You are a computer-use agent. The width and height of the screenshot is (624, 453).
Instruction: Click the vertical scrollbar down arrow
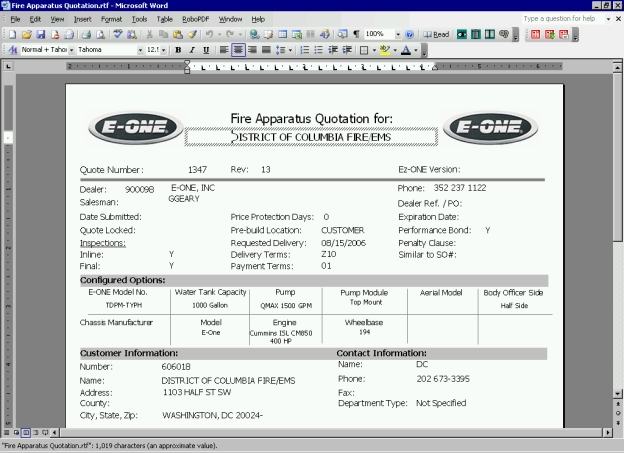[618, 394]
